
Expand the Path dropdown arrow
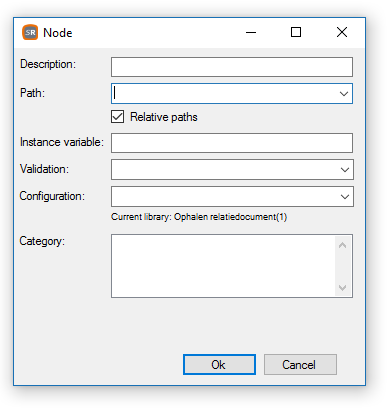point(344,94)
